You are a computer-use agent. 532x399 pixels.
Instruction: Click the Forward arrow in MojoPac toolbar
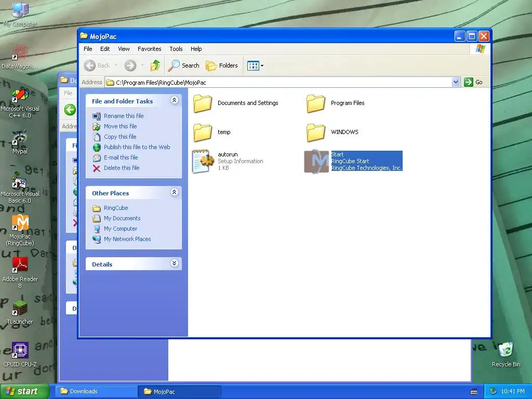point(130,65)
